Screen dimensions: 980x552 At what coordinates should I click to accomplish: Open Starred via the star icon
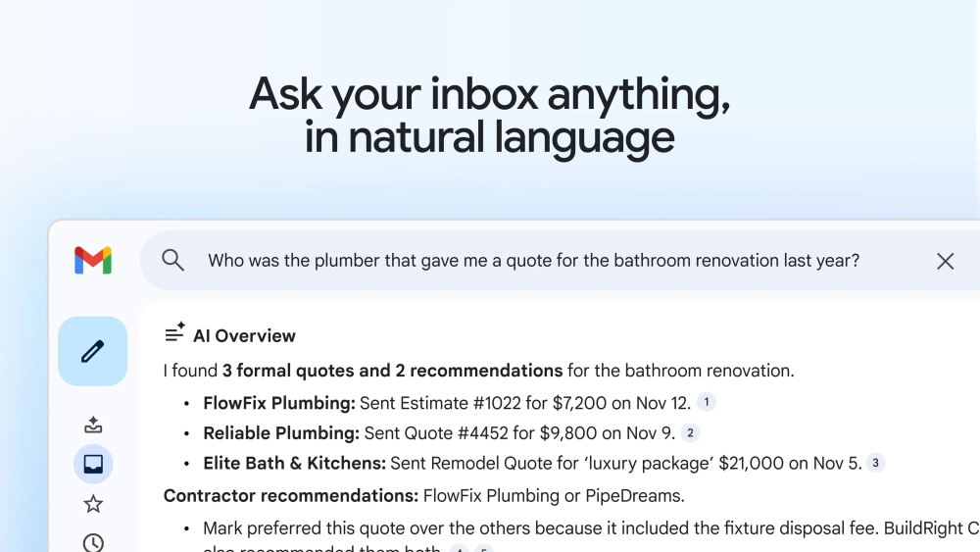coord(93,504)
